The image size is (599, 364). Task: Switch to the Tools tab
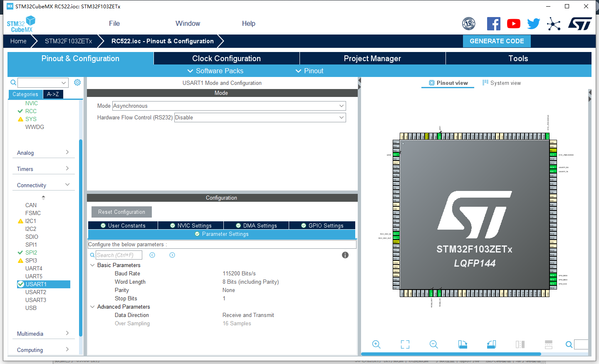(518, 58)
